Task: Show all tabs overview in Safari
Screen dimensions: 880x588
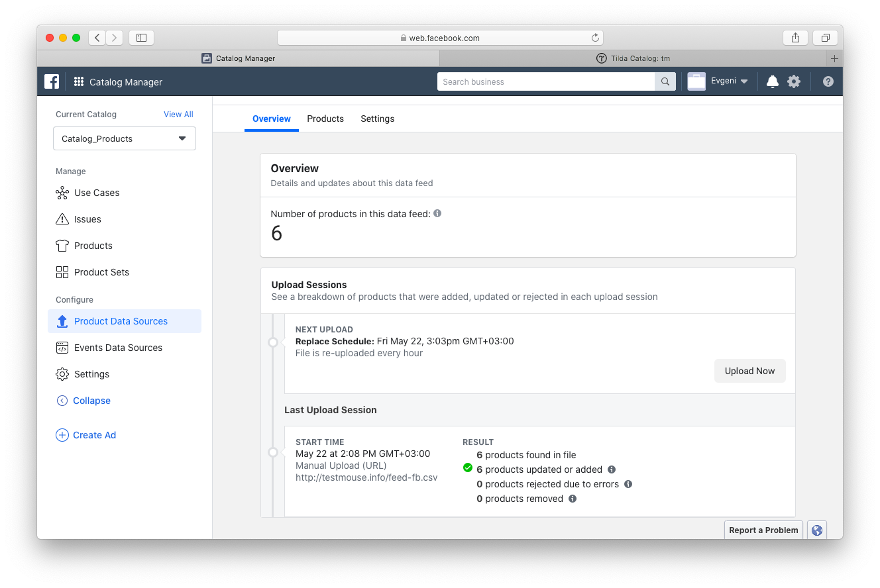Action: pyautogui.click(x=826, y=38)
